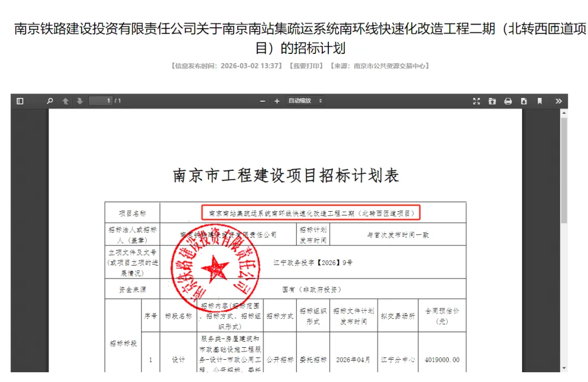588x382 pixels.
Task: Click the PDF vertical scrollbar thumb
Action: (x=564, y=170)
